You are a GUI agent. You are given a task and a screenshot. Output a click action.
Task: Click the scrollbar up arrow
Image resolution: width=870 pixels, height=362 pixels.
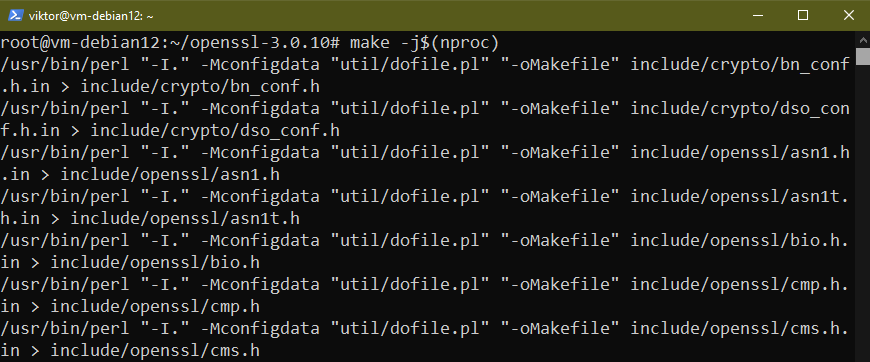pyautogui.click(x=863, y=39)
